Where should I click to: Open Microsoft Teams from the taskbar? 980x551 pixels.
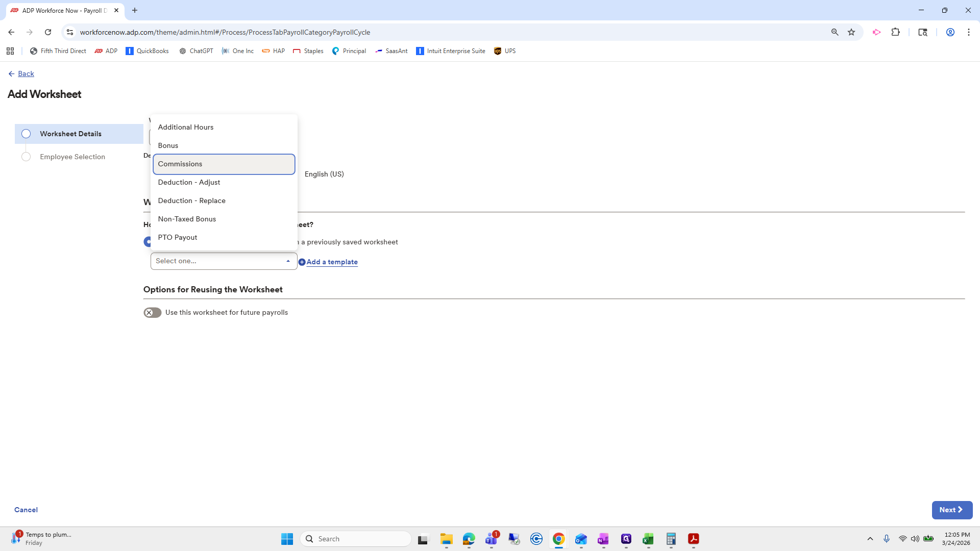[491, 539]
